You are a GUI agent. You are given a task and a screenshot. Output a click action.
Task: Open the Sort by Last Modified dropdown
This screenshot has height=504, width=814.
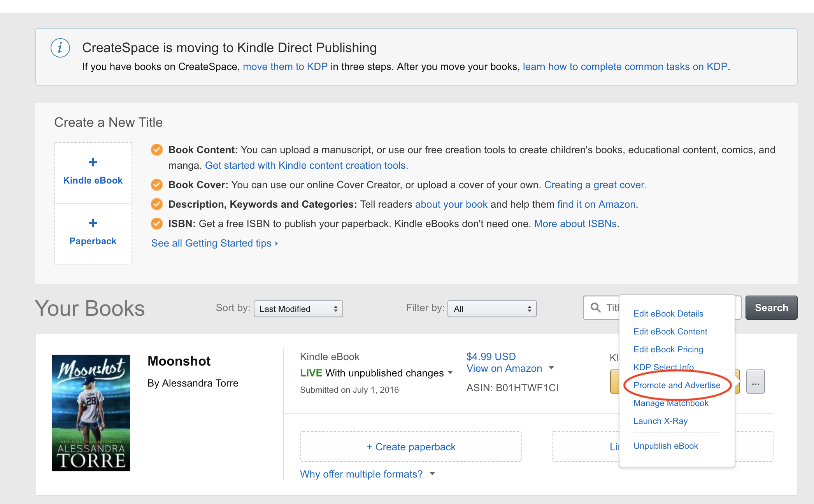(x=298, y=309)
